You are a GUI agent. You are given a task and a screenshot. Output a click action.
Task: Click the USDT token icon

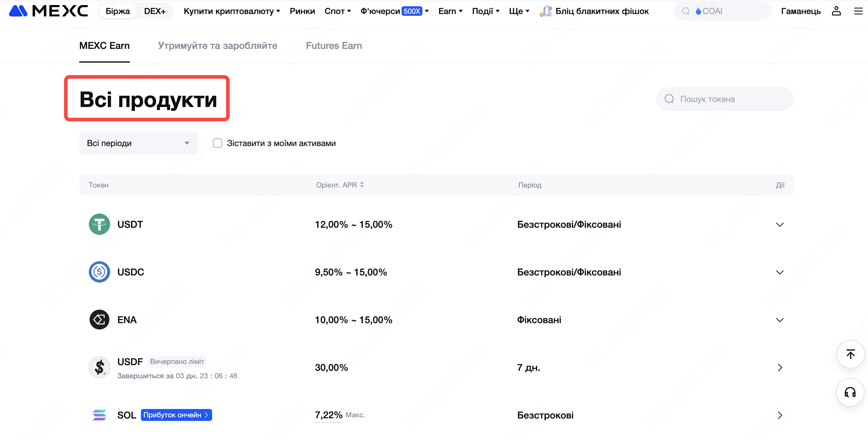pos(99,224)
